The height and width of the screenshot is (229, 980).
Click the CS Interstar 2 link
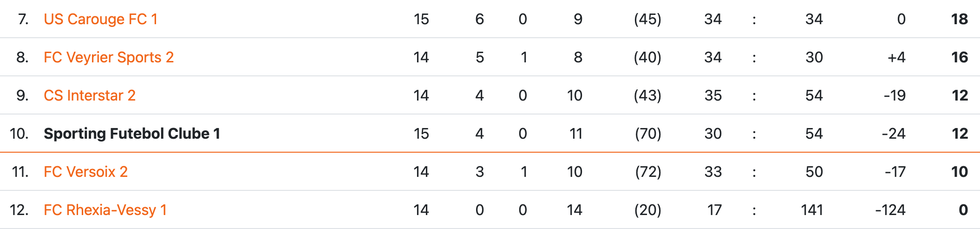89,95
